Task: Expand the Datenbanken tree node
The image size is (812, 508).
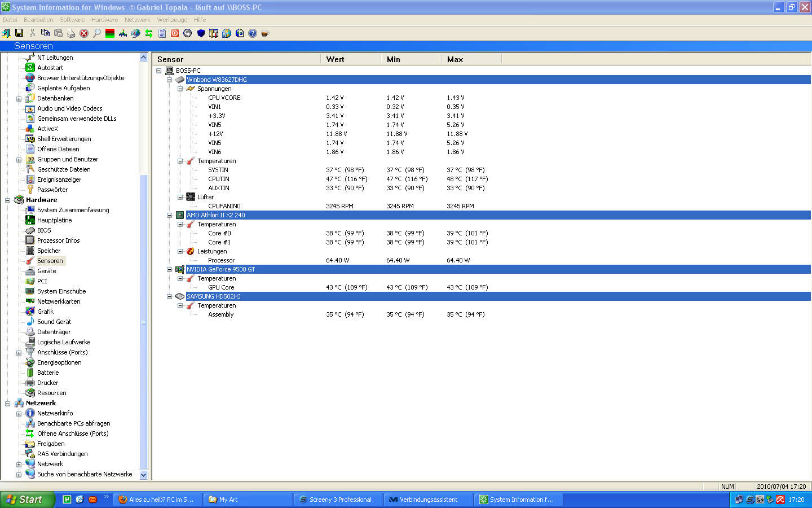Action: (x=19, y=98)
